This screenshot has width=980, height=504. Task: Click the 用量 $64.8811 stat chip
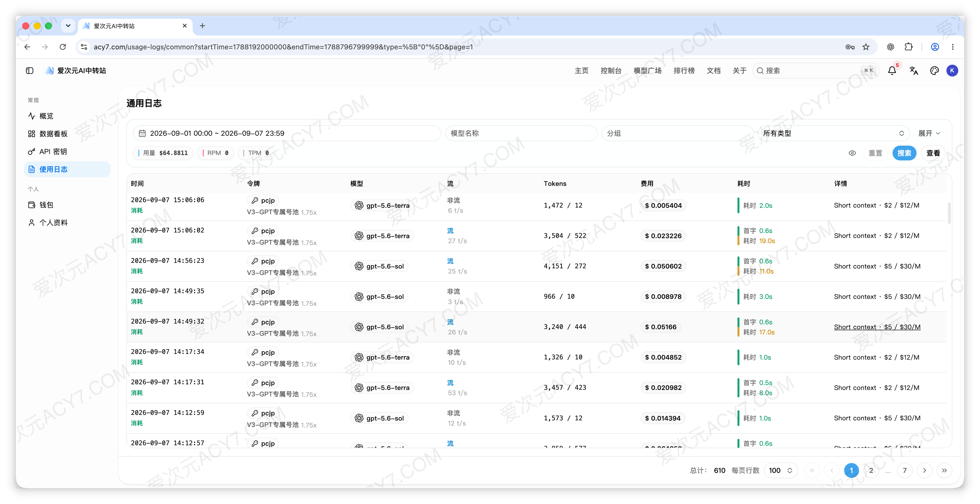pyautogui.click(x=163, y=153)
